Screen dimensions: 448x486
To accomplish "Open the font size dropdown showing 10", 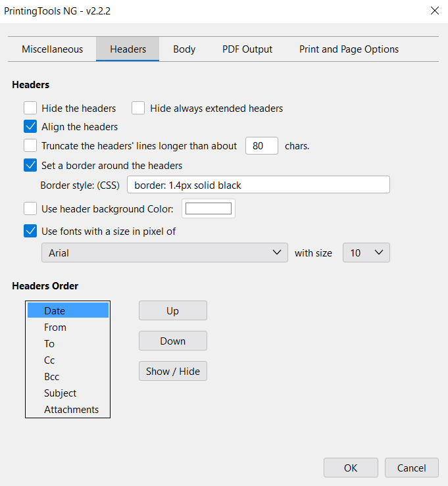I will click(x=366, y=253).
